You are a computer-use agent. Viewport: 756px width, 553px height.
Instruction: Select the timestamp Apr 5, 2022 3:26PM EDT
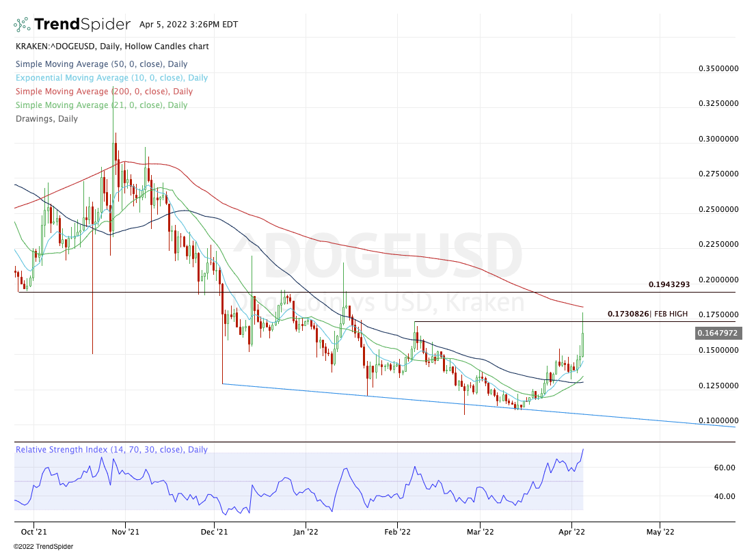tap(189, 25)
